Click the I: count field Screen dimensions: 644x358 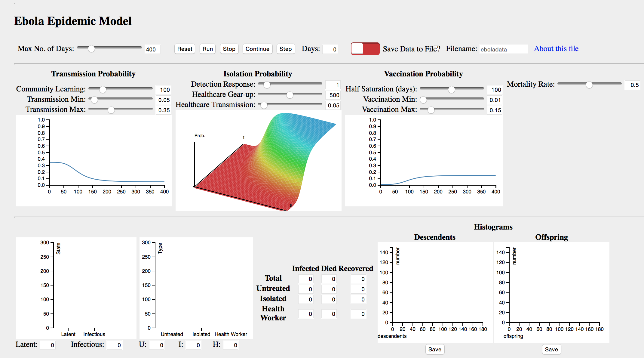[194, 345]
